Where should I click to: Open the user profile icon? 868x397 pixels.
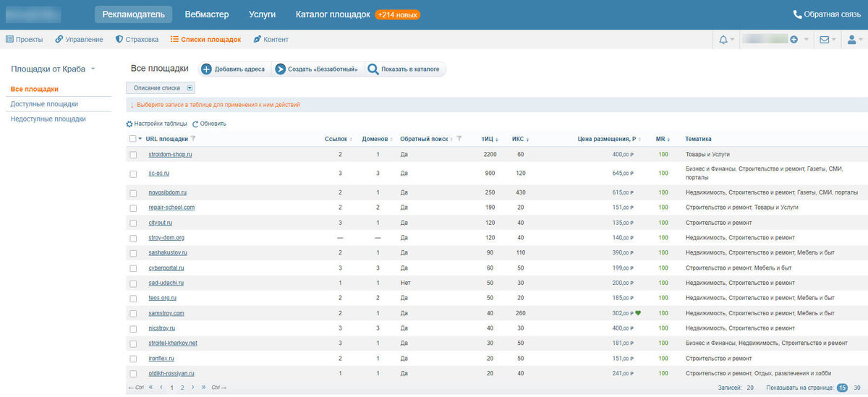pos(851,40)
